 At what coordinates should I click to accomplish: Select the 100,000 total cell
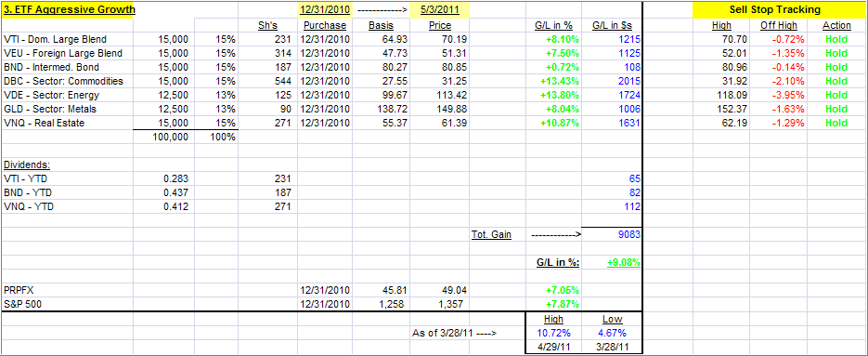click(x=164, y=137)
